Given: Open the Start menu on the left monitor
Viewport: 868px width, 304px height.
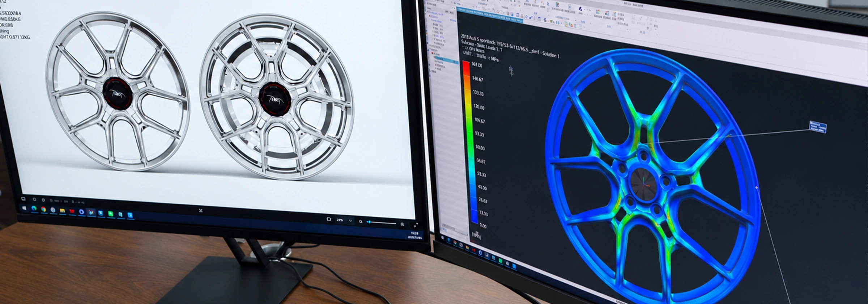Looking at the screenshot, I should 24,208.
